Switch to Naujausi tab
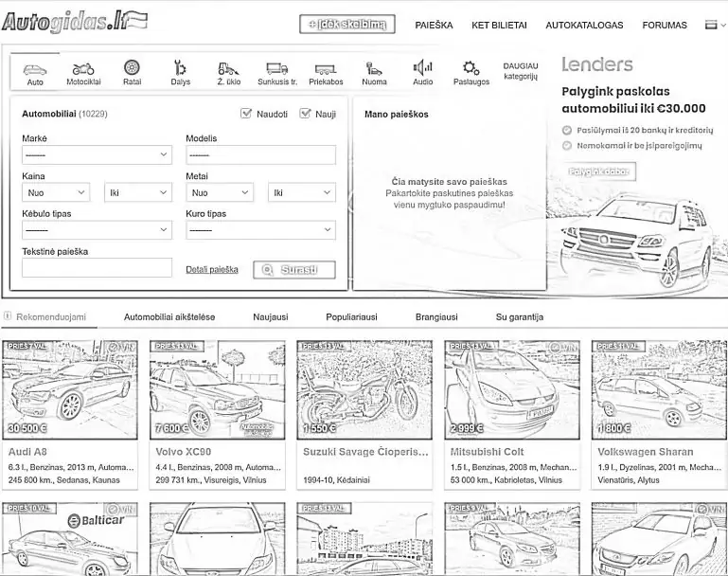 [271, 316]
